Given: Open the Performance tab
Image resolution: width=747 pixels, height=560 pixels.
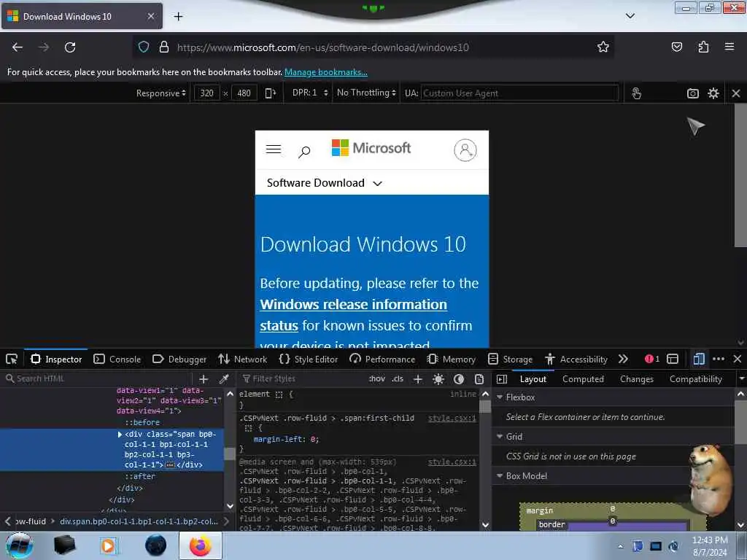Looking at the screenshot, I should tap(382, 359).
